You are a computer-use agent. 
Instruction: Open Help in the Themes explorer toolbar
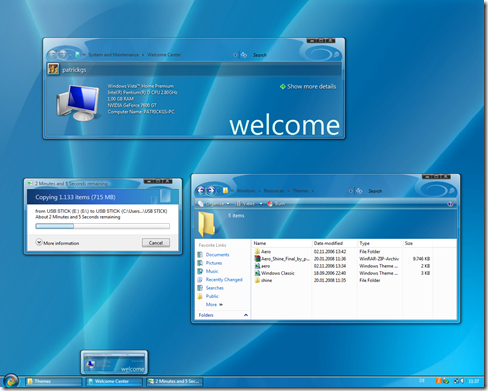coord(450,204)
